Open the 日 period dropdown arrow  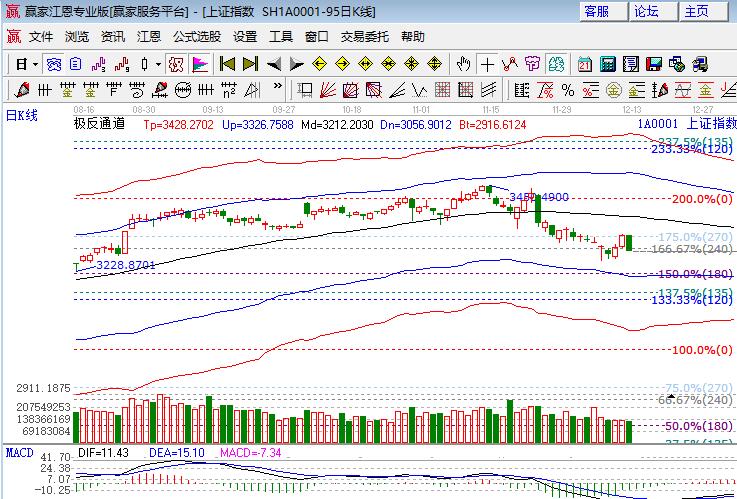coord(35,64)
